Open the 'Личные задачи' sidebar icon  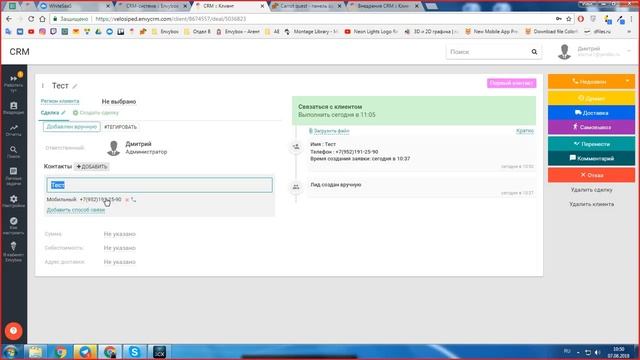pyautogui.click(x=13, y=176)
